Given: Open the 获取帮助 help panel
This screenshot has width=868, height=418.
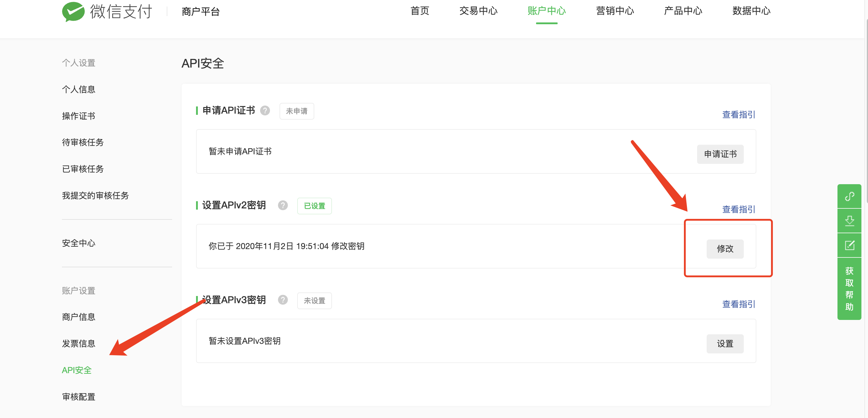Looking at the screenshot, I should (x=849, y=289).
